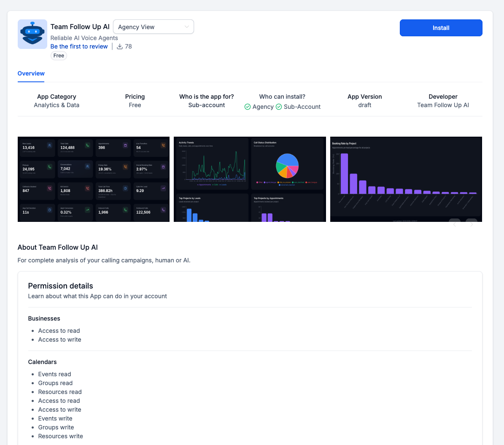Image resolution: width=504 pixels, height=445 pixels.
Task: Click the 'Who can install?' heading
Action: (282, 97)
